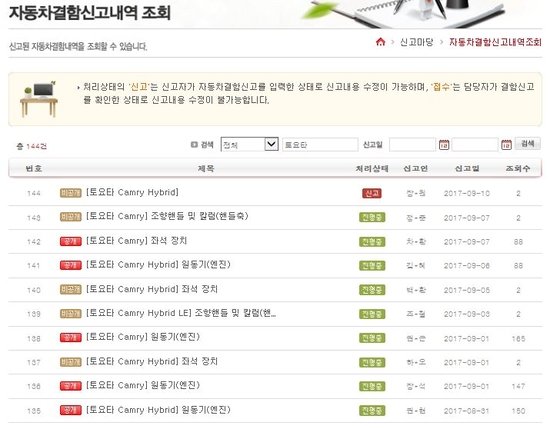Screen dimensions: 550x429
Task: Click the red home icon in breadcrumb
Action: (380, 42)
